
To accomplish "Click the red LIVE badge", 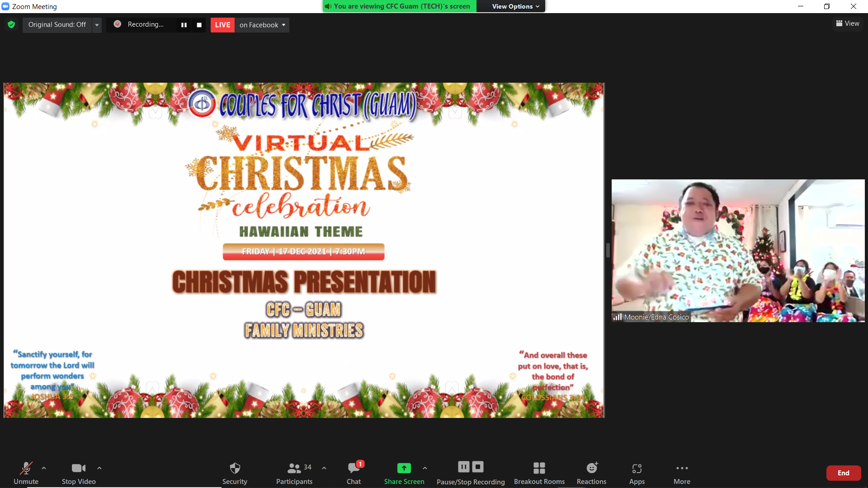I will 222,25.
